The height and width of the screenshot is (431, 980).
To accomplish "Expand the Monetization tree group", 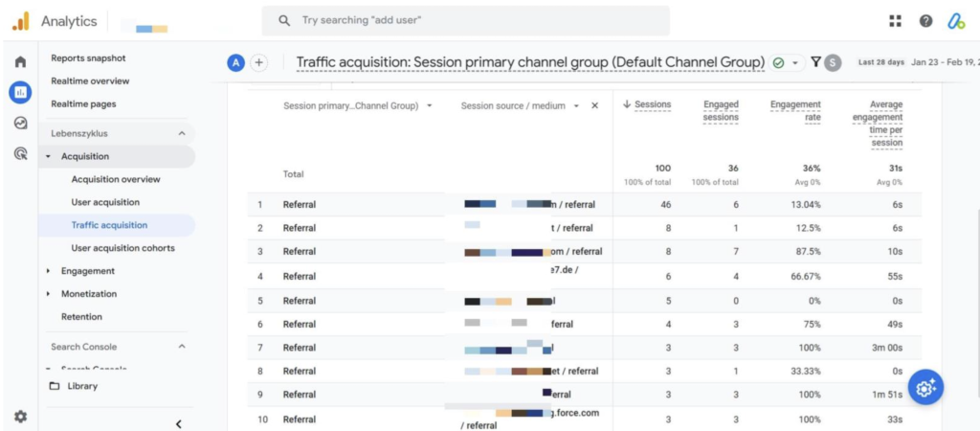I will click(49, 294).
